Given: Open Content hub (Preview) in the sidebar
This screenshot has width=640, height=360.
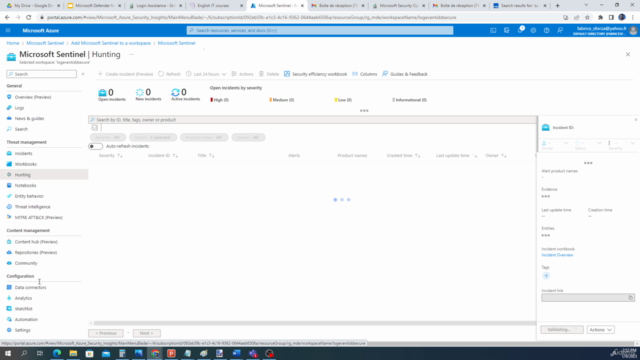Looking at the screenshot, I should (36, 242).
